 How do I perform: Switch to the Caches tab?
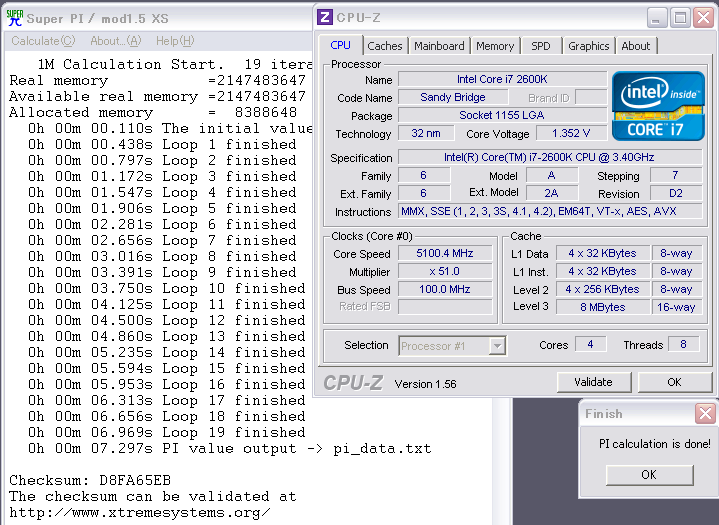pos(385,46)
